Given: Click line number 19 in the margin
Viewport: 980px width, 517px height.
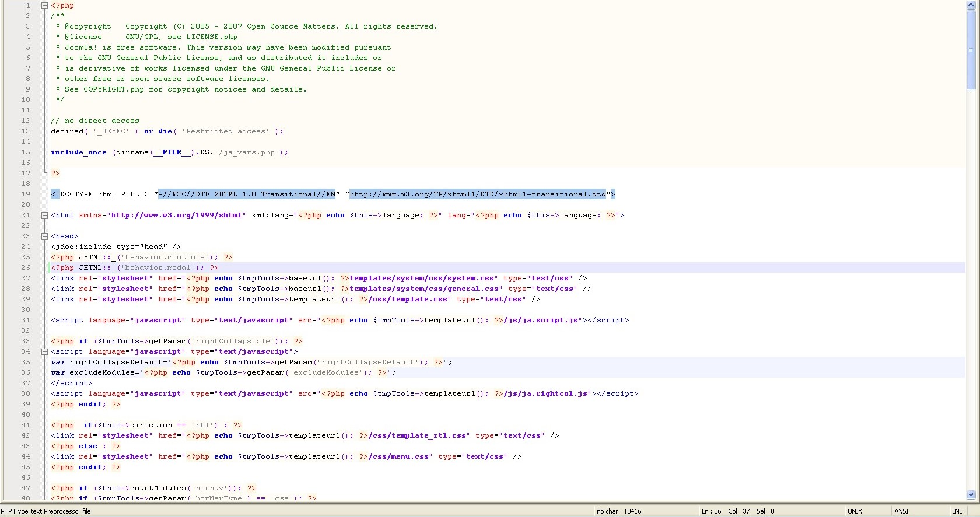Looking at the screenshot, I should [x=26, y=194].
